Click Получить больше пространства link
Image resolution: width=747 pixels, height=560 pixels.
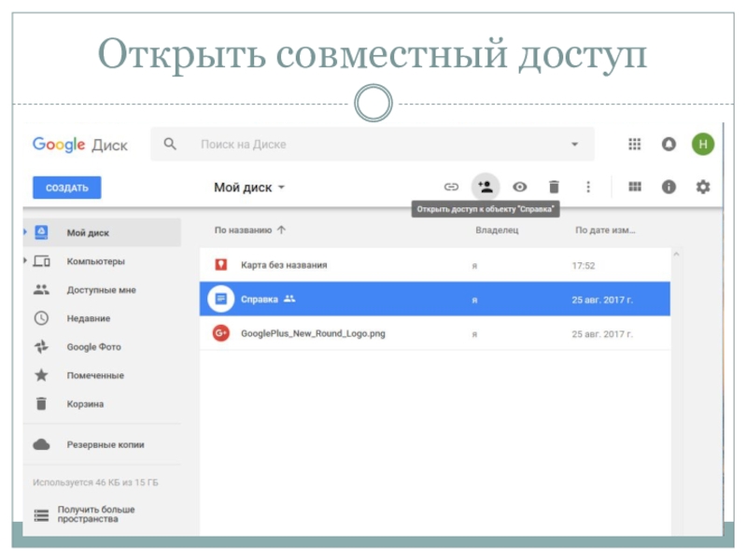(96, 514)
